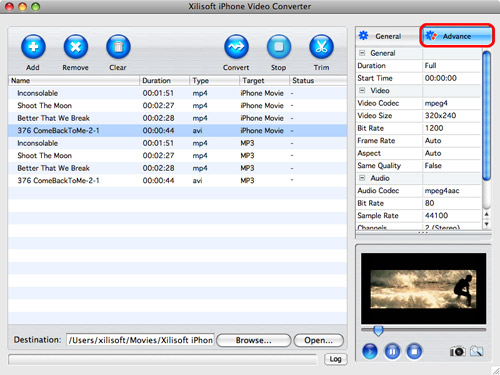Screen dimensions: 500x375
Task: Pause the preview video
Action: 392,351
